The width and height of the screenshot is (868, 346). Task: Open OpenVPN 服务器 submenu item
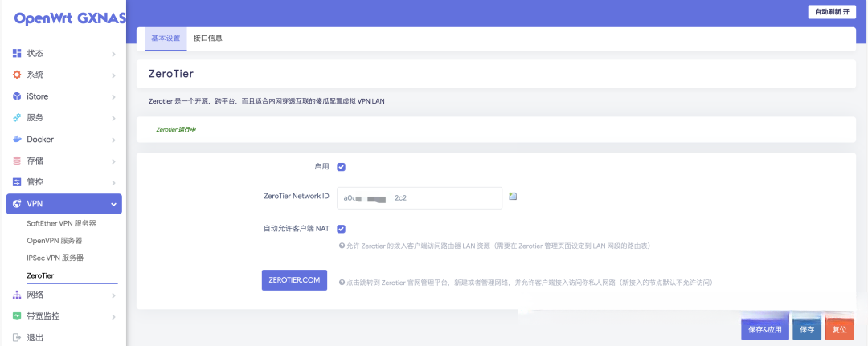pos(55,241)
